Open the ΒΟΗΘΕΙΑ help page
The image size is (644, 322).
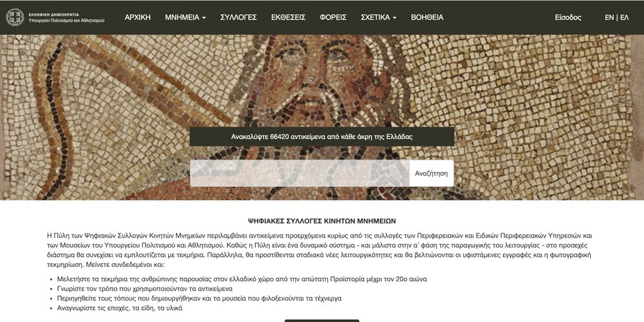(427, 18)
